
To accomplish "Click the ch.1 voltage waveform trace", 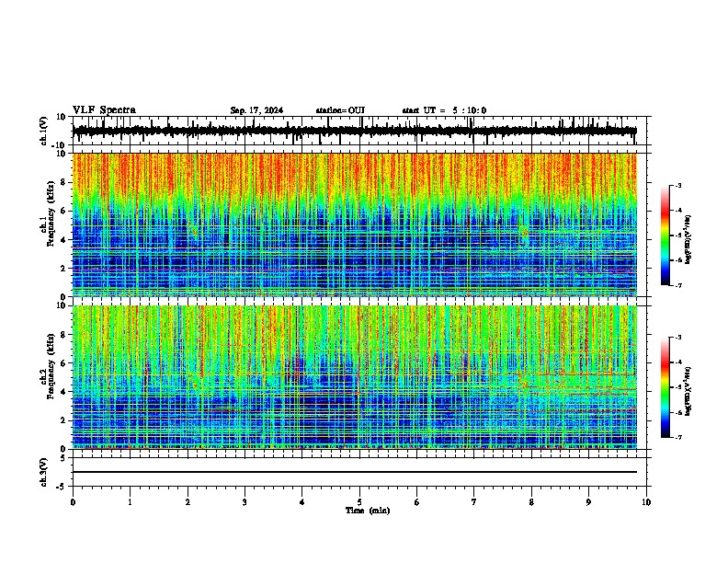I will [x=355, y=131].
